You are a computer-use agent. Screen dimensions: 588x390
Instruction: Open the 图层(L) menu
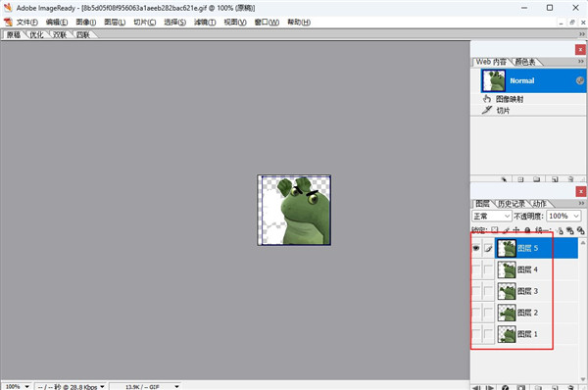[x=115, y=23]
